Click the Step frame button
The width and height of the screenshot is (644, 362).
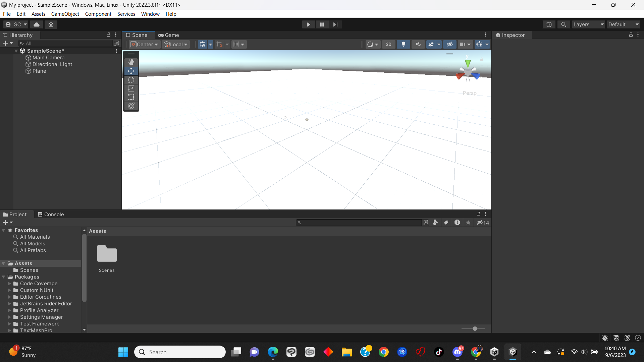click(335, 24)
